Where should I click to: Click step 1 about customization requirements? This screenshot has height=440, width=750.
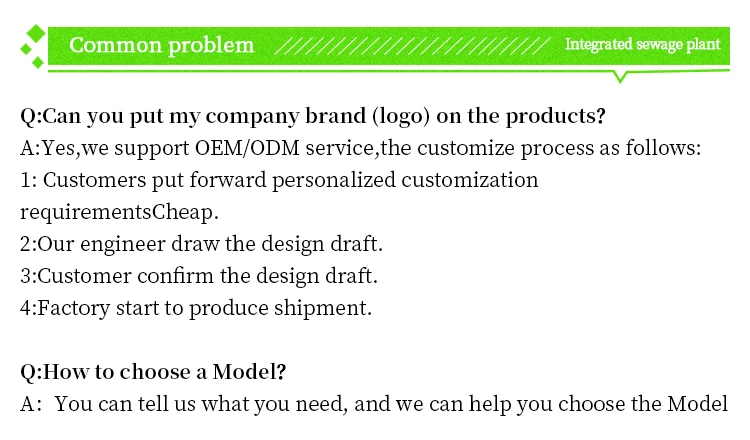279,180
